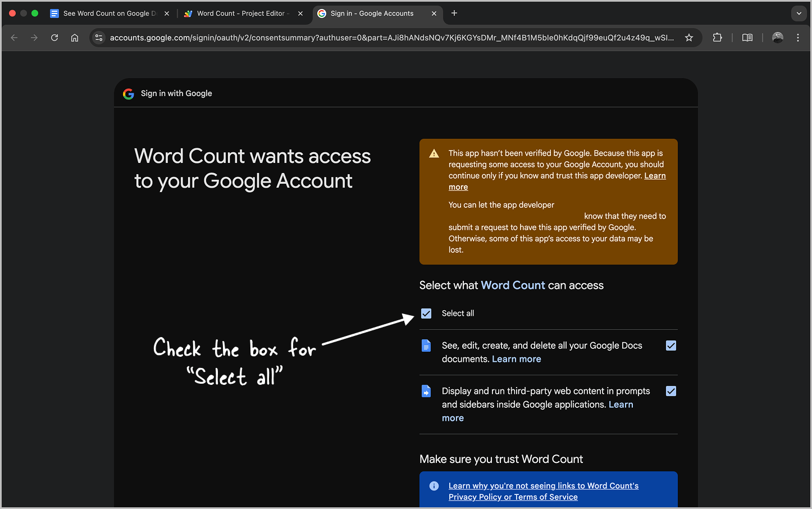
Task: Click the forward navigation arrow
Action: [34, 38]
